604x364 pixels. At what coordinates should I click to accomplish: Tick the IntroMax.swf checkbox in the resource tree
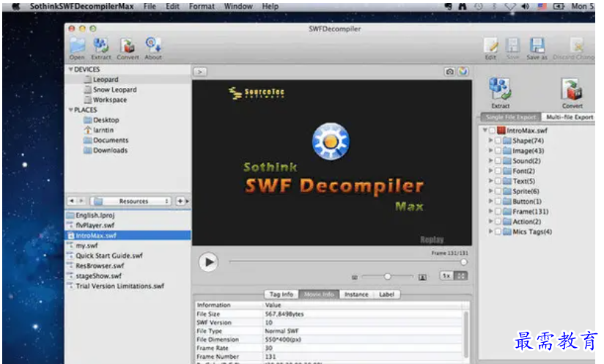pos(492,130)
